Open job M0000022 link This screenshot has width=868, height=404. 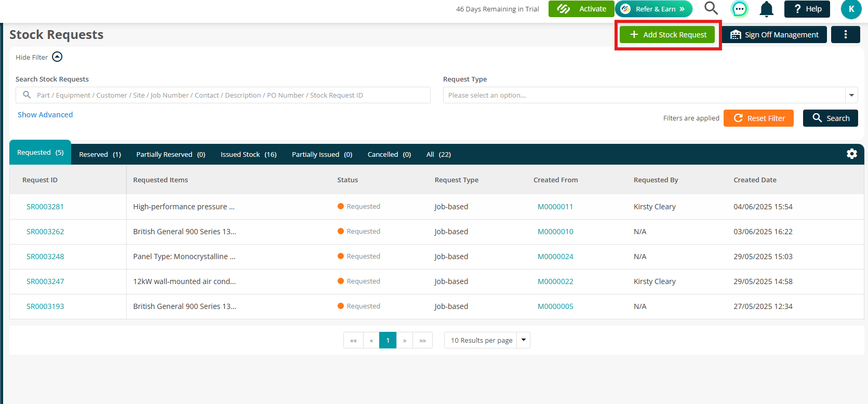pos(555,281)
